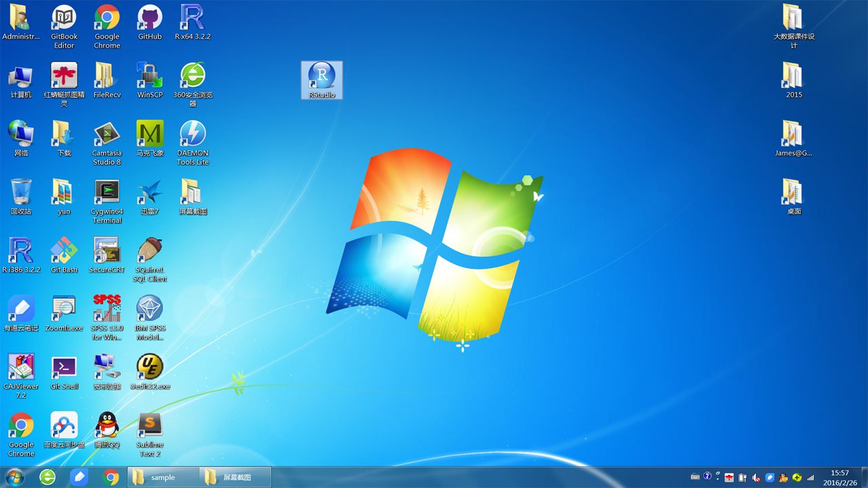Click the green 360 plus tray icon
The image size is (868, 488).
pos(797,478)
